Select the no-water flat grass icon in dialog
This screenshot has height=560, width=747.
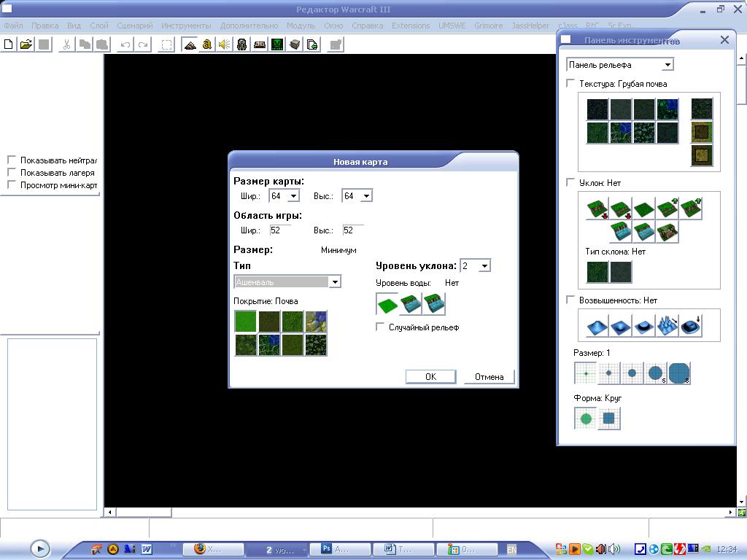coord(387,304)
